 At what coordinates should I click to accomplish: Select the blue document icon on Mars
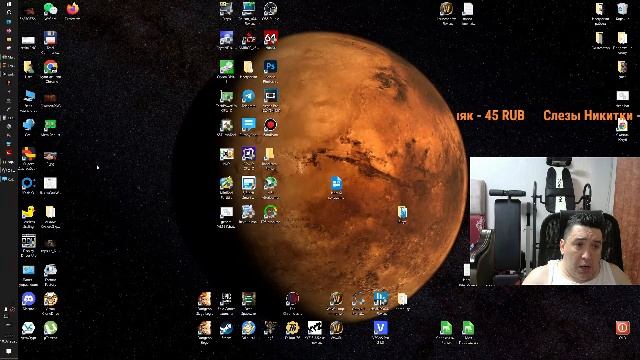pos(336,184)
